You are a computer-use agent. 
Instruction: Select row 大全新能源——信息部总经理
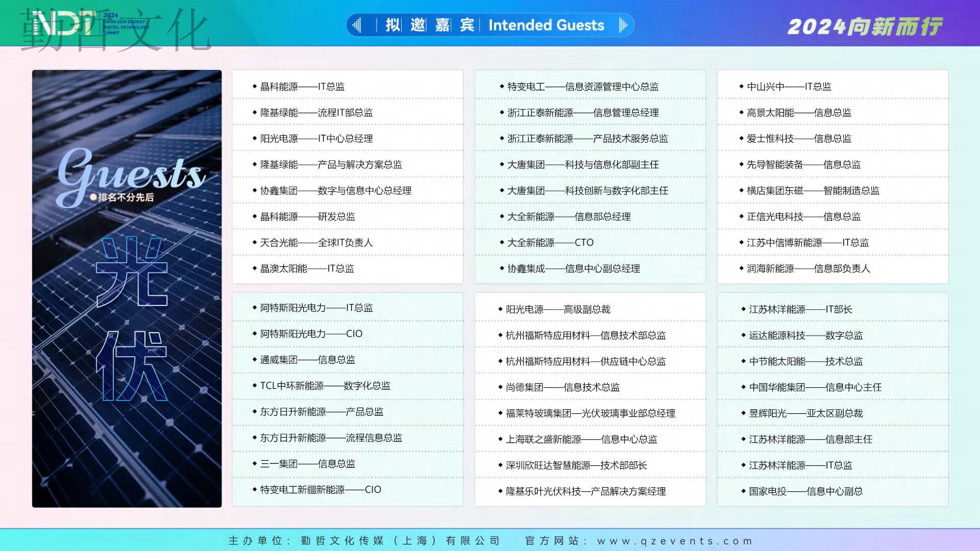pos(591,217)
